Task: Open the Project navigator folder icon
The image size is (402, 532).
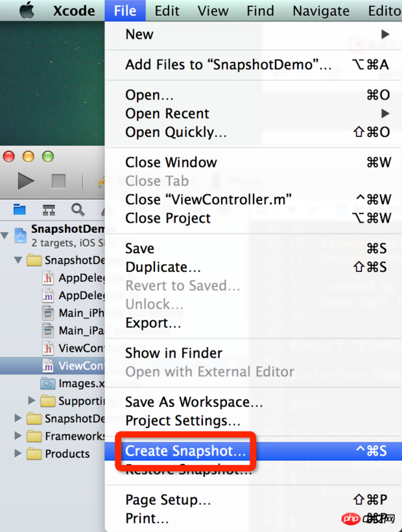Action: tap(20, 210)
